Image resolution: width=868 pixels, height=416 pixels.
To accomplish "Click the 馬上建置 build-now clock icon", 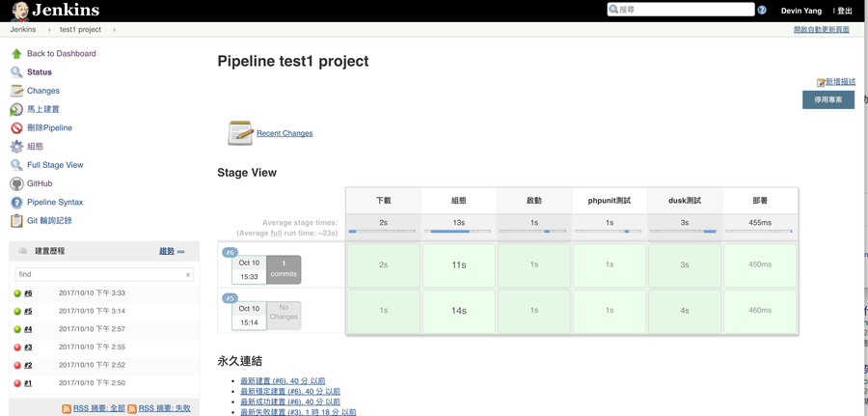I will point(16,110).
